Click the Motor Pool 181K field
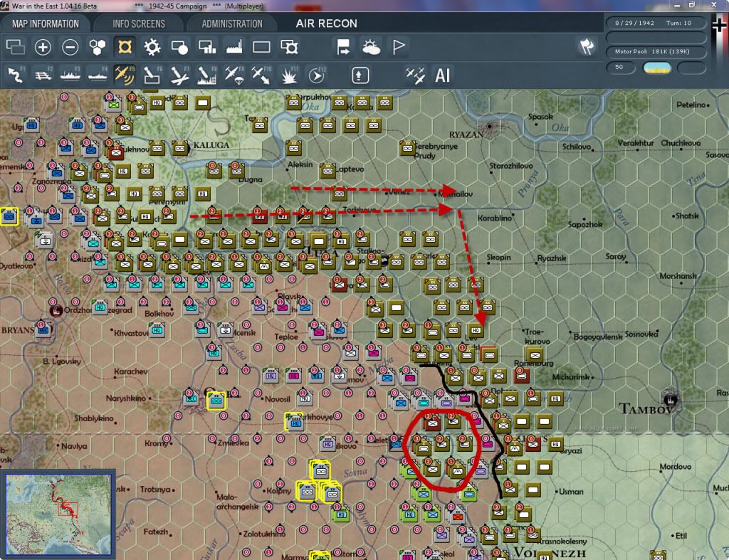 [x=656, y=51]
